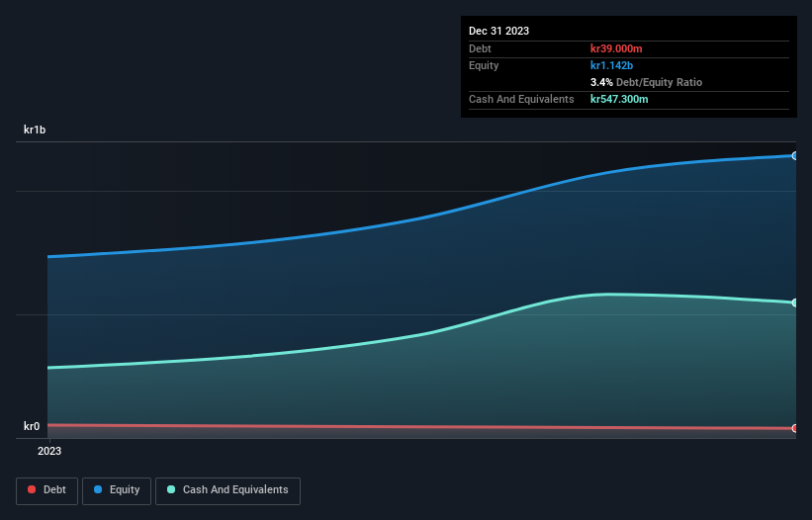This screenshot has width=812, height=520.
Task: Click the red Debt legend dot
Action: tap(32, 489)
